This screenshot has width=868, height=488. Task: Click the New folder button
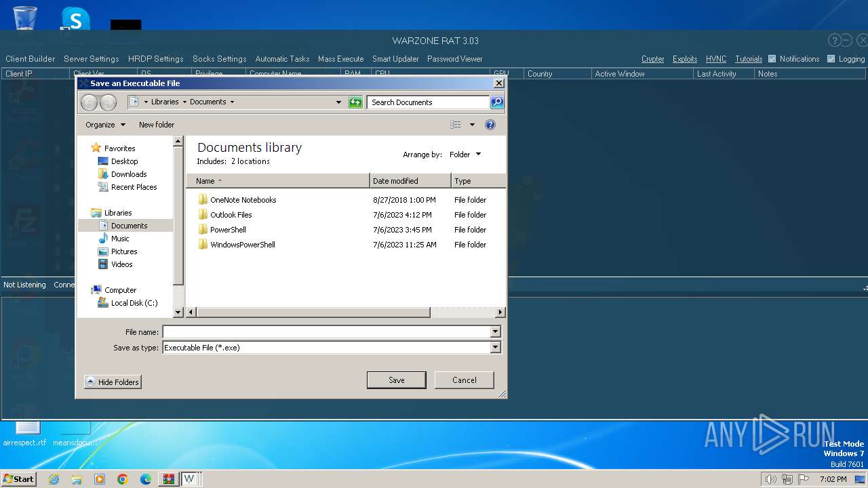pos(157,125)
